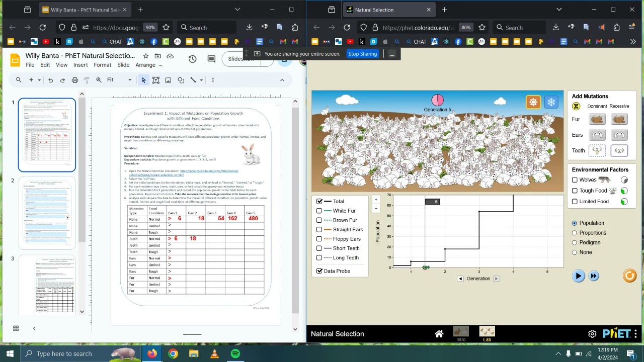
Task: Add recessive floppy Ears mutation
Action: 619,135
